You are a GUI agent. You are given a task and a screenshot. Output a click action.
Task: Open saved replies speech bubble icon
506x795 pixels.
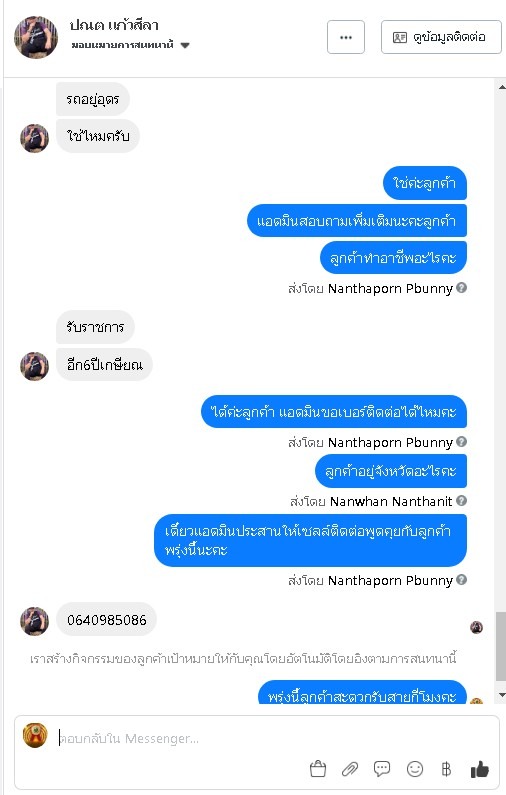tap(382, 769)
